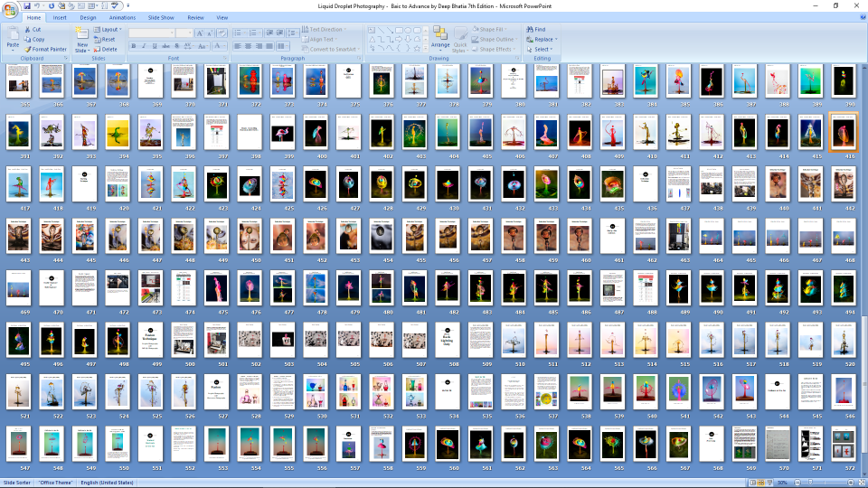This screenshot has height=488, width=868.
Task: Cut selection with the scissors icon
Action: tap(36, 30)
